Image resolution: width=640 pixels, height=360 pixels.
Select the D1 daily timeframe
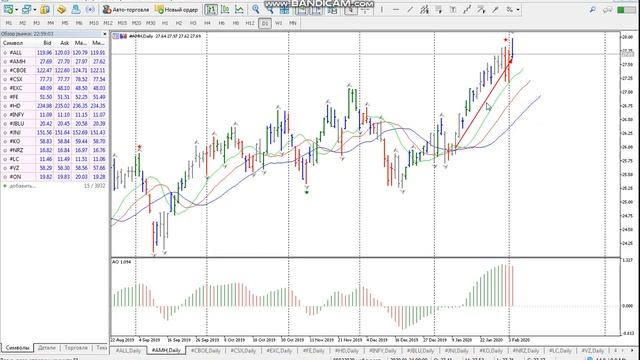pos(264,23)
